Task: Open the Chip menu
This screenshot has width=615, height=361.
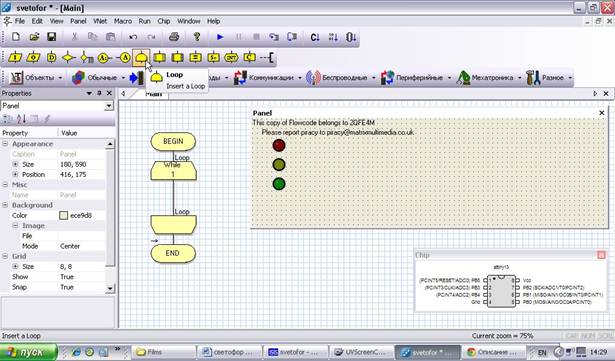Action: (x=164, y=21)
